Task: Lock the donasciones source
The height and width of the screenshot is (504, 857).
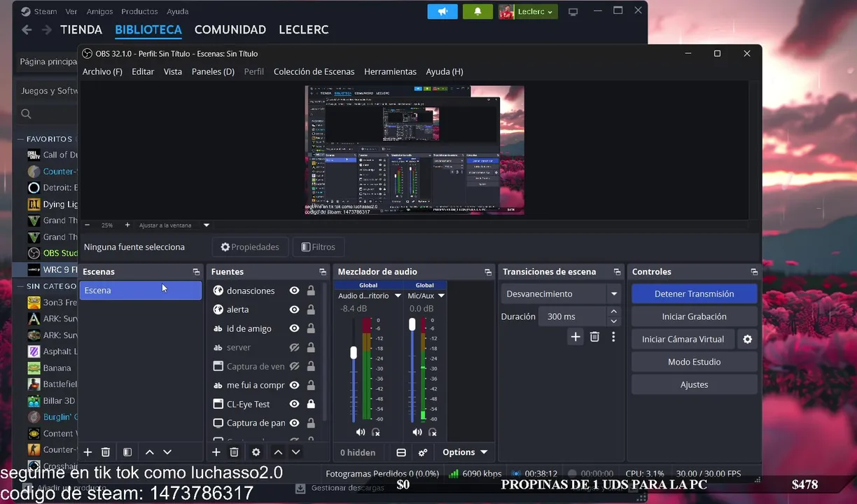Action: coord(311,290)
